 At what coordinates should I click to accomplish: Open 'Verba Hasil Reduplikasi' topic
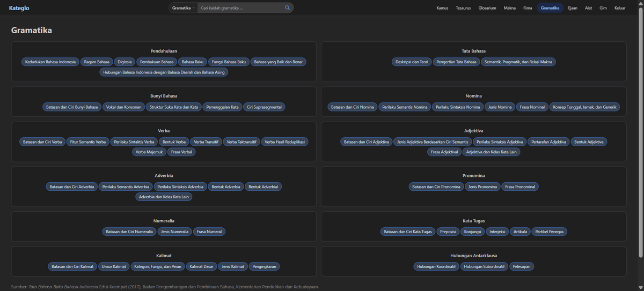[x=285, y=142]
